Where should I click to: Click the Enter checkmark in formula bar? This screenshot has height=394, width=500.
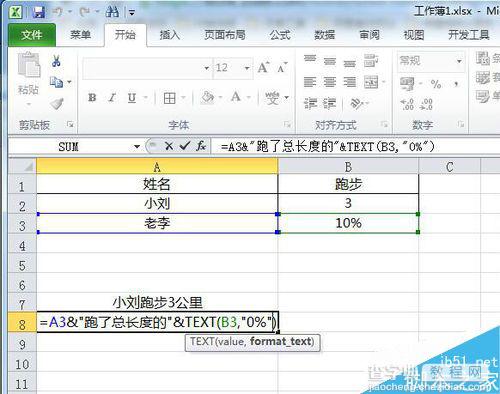[185, 146]
